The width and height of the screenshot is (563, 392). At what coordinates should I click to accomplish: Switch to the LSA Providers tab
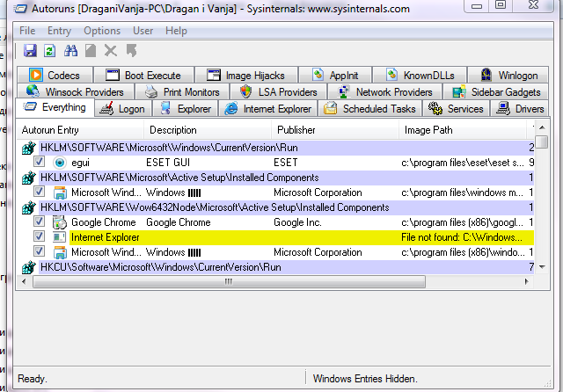coord(279,91)
